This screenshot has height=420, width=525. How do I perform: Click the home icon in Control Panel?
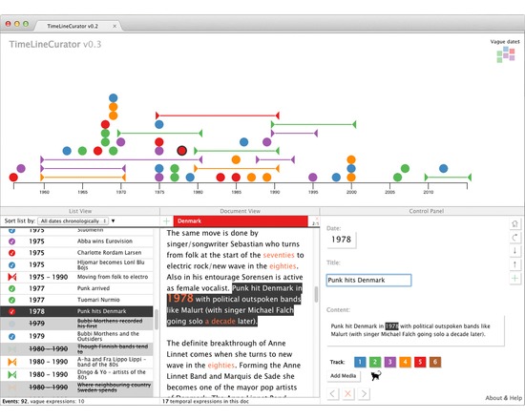tap(514, 223)
